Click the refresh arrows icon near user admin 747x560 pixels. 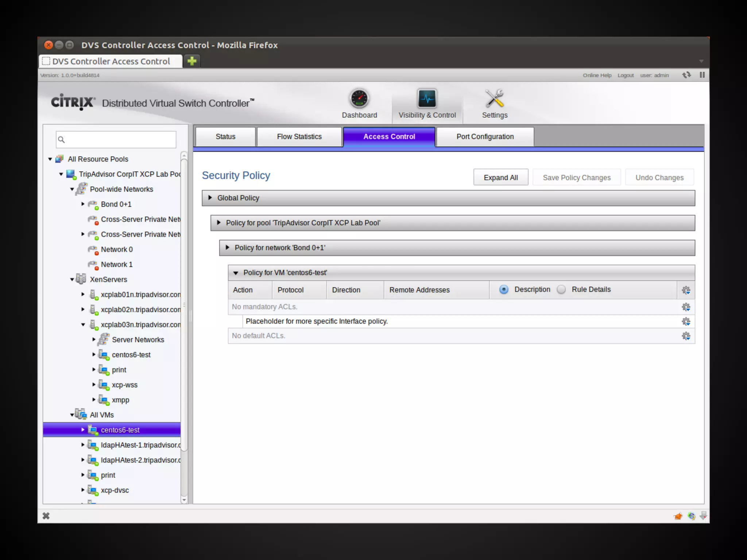tap(686, 75)
